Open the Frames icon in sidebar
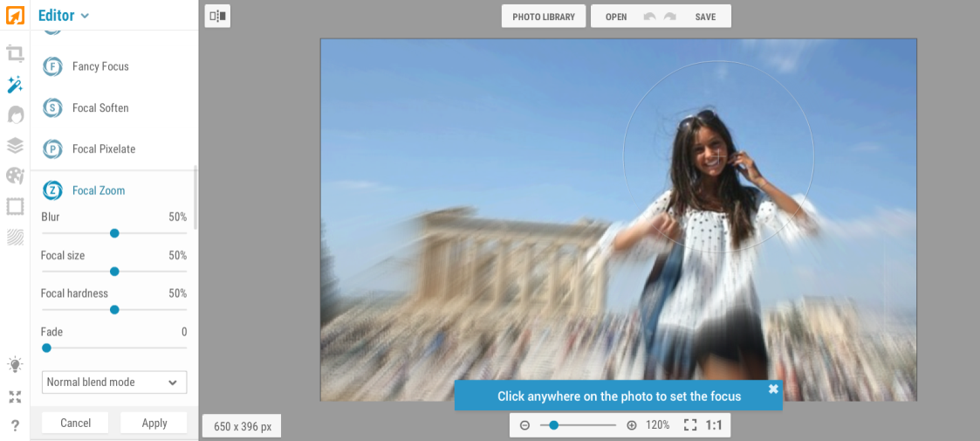Image resolution: width=980 pixels, height=441 pixels. pyautogui.click(x=15, y=206)
